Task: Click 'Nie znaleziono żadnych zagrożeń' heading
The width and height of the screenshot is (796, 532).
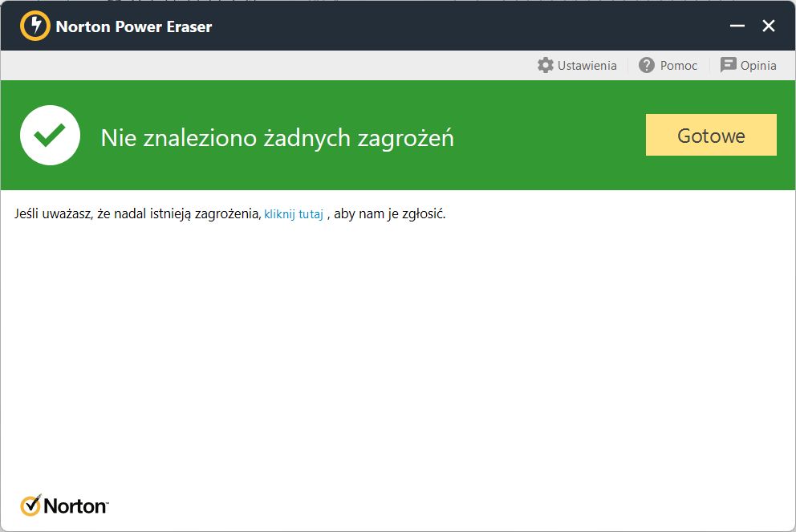Action: point(277,138)
